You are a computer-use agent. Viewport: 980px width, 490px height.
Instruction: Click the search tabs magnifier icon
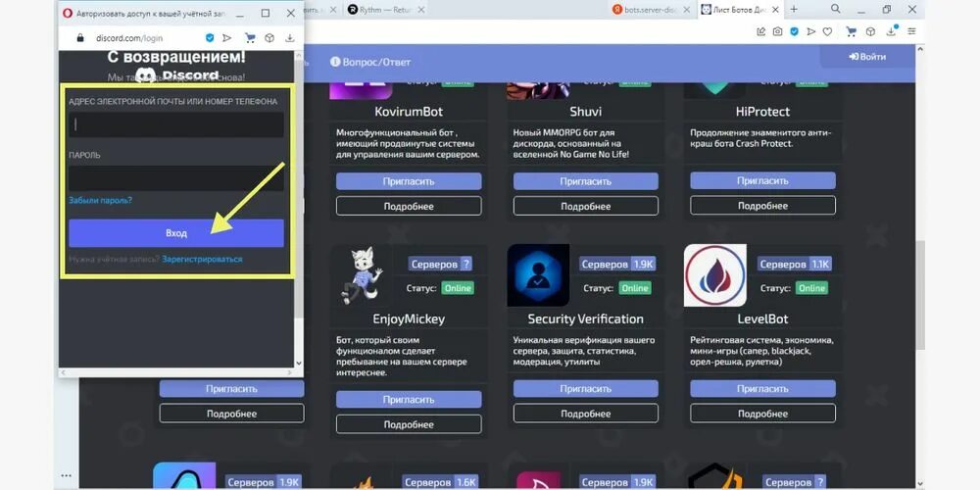pos(836,9)
